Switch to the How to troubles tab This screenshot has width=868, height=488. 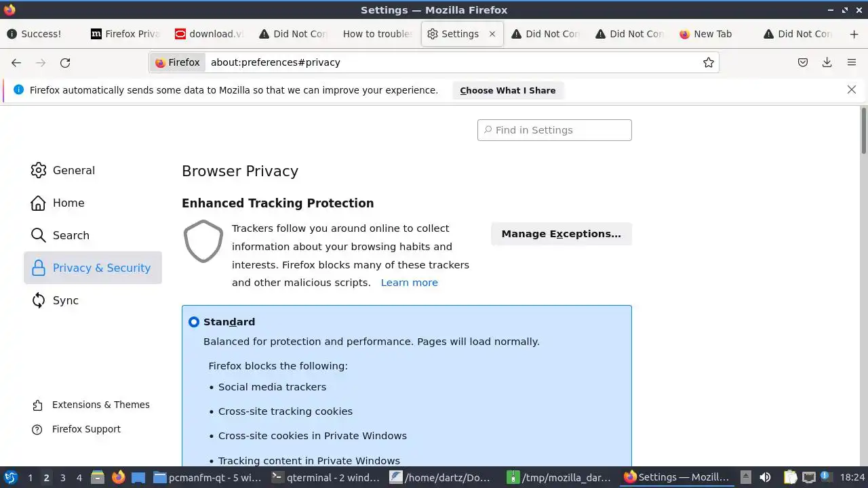[378, 34]
